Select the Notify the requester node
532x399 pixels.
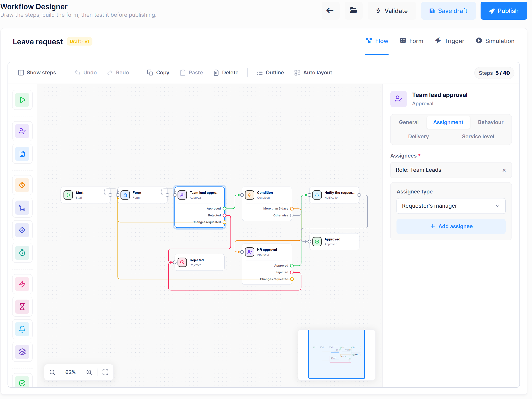pos(334,195)
